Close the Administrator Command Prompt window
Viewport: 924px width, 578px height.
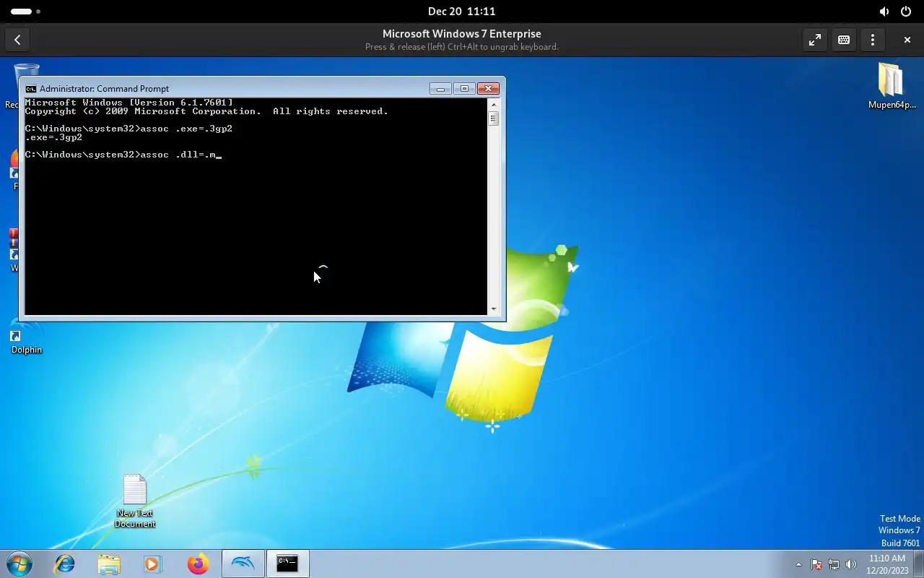(x=488, y=88)
